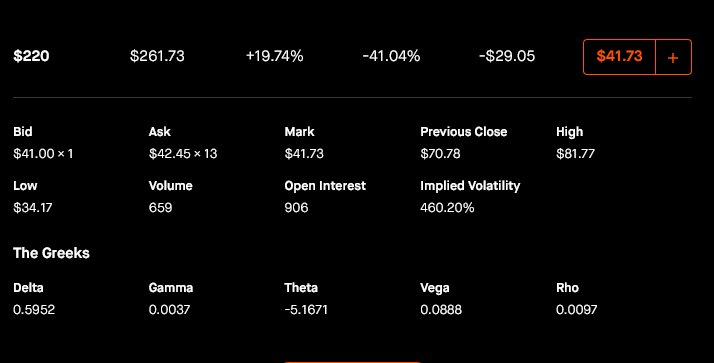Click The Greeks section heading
The image size is (714, 363).
51,253
